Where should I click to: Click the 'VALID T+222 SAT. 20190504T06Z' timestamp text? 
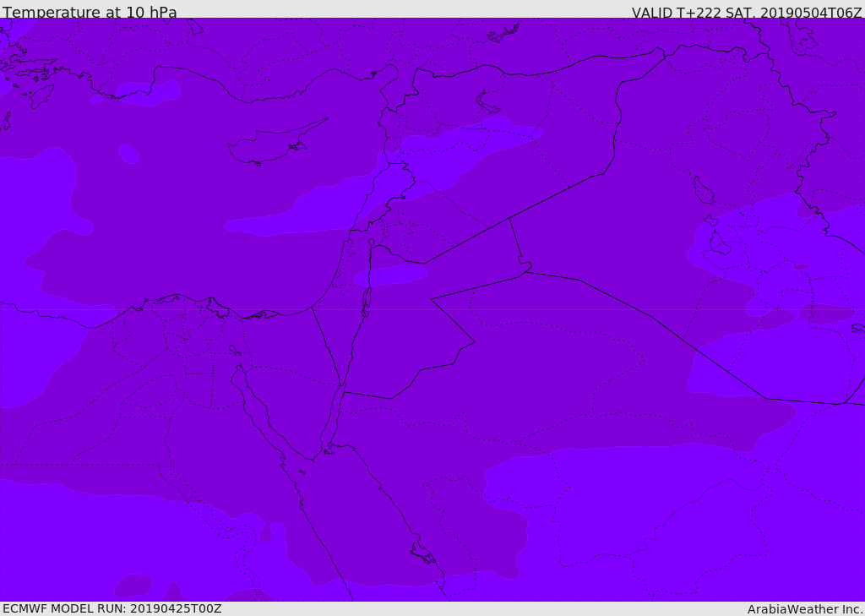747,13
